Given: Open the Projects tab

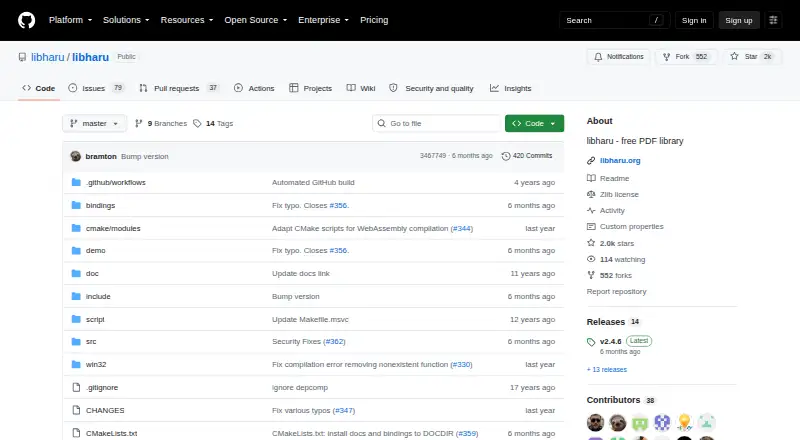Looking at the screenshot, I should pyautogui.click(x=310, y=88).
